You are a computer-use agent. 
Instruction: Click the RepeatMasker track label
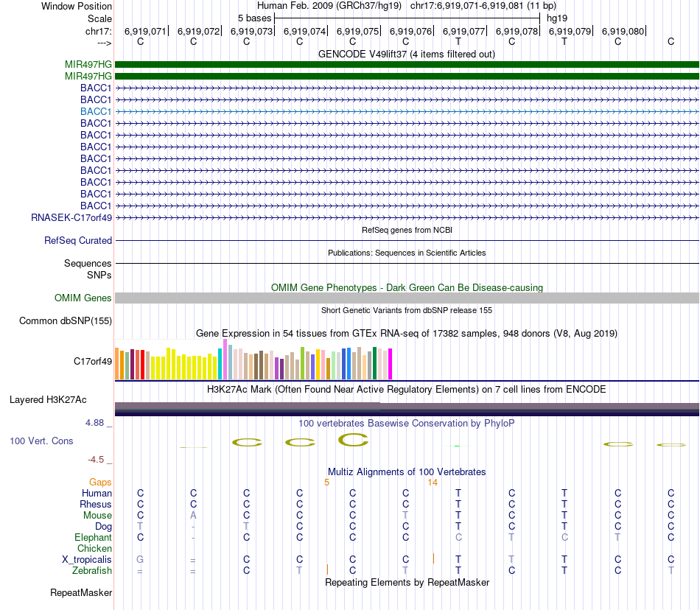[81, 592]
